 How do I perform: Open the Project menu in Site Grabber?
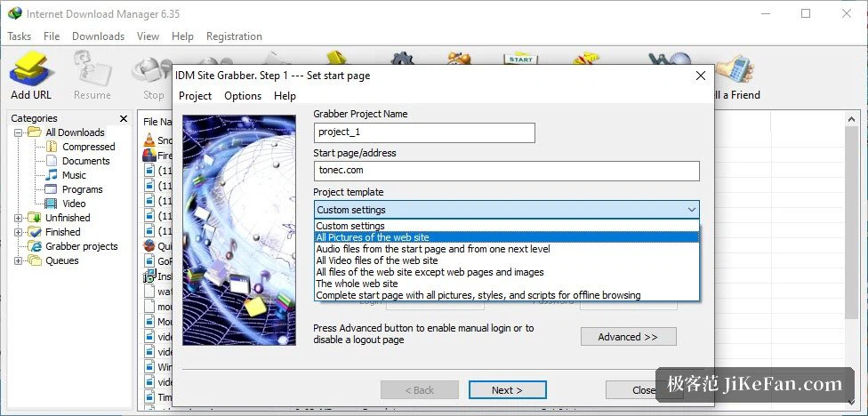(195, 96)
